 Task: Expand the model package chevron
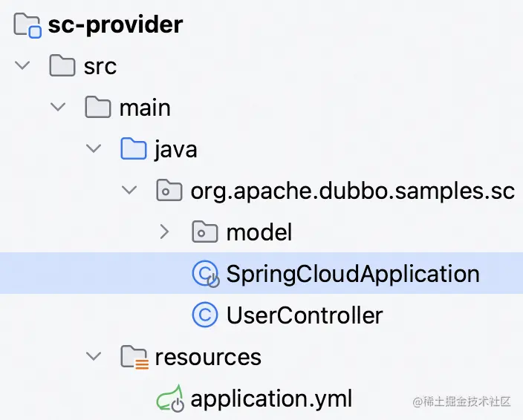coord(164,232)
